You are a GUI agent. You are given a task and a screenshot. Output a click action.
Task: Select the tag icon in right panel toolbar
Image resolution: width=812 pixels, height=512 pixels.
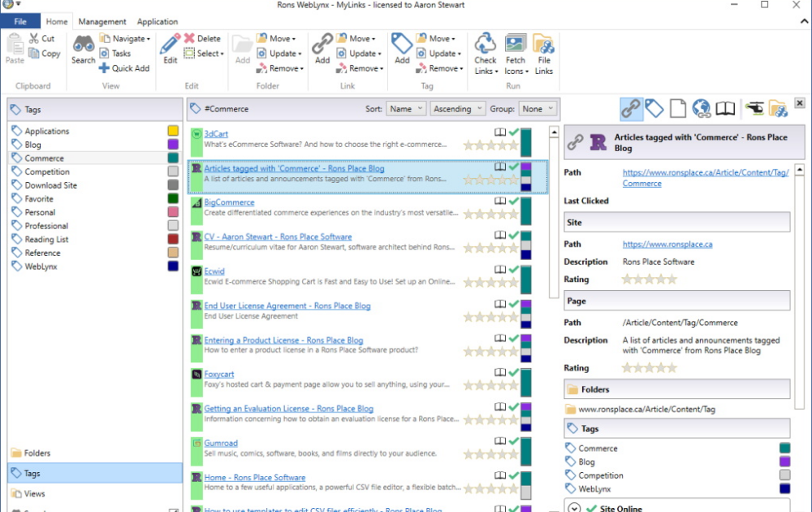654,109
